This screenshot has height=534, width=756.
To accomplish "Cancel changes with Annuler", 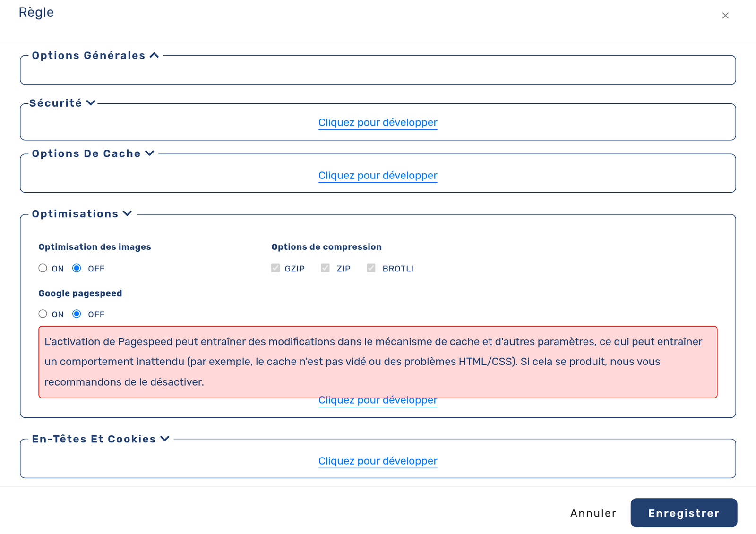I will pos(593,513).
